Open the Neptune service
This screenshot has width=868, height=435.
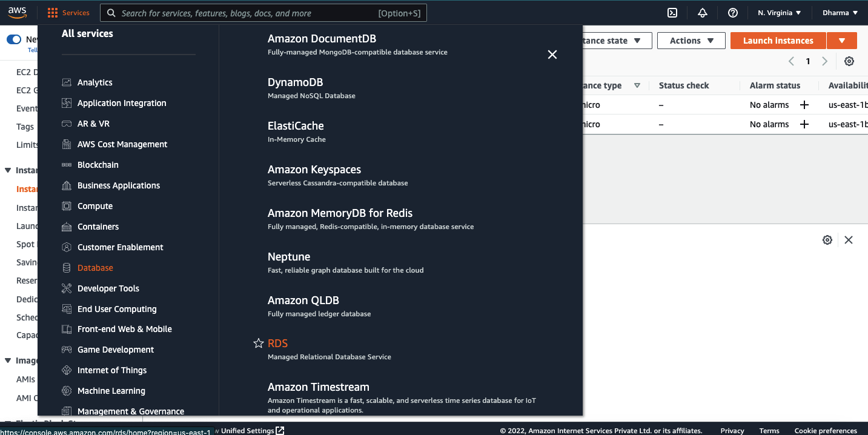pos(289,257)
